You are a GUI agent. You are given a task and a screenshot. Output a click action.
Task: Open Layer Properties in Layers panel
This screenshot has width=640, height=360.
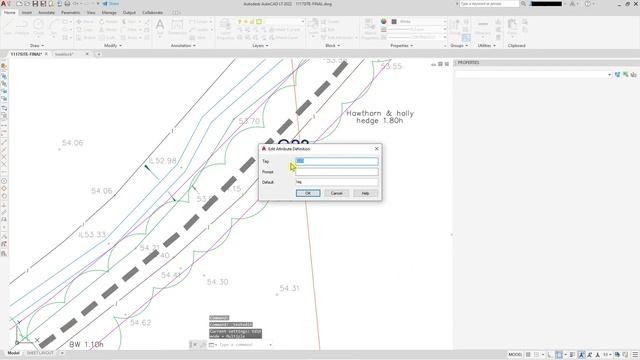(225, 29)
